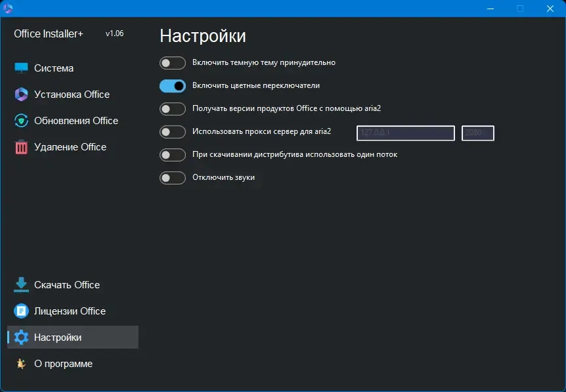This screenshot has height=392, width=566.
Task: Open the document icon for Лицензии Office
Action: coord(21,311)
